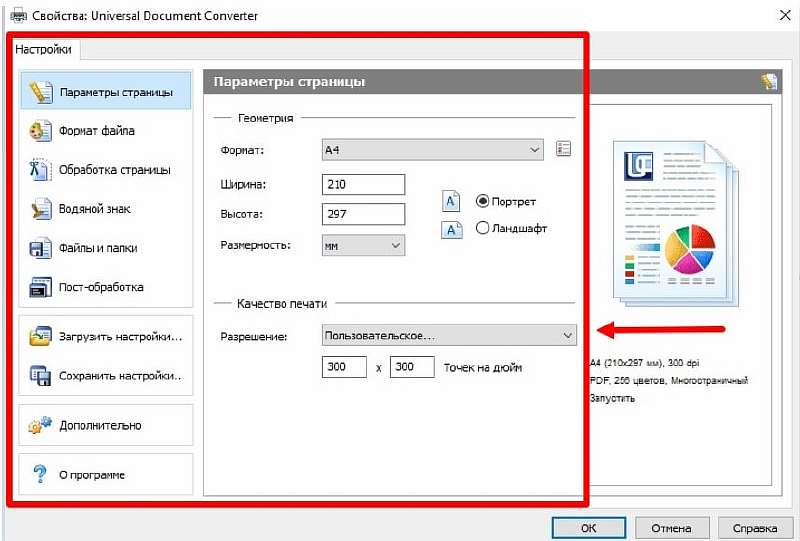Click the Параметры страницы sidebar icon
The width and height of the screenshot is (800, 541).
(40, 92)
